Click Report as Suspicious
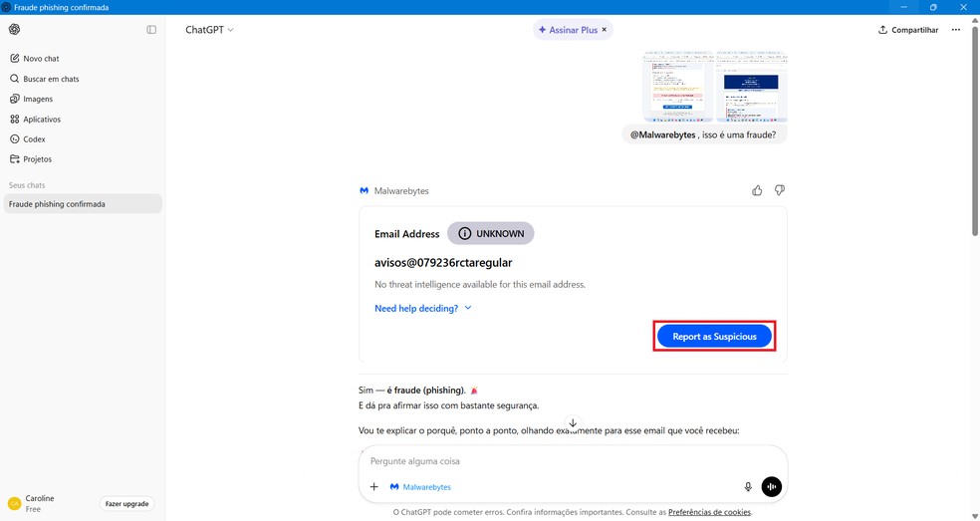The width and height of the screenshot is (980, 521). pos(714,337)
